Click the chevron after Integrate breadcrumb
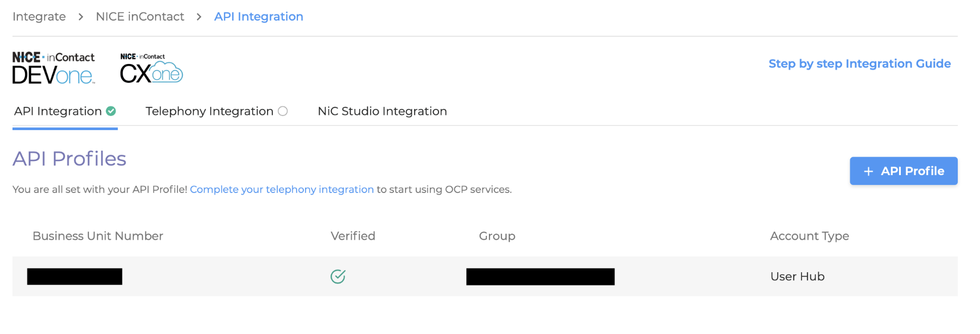The width and height of the screenshot is (980, 334). 81,17
